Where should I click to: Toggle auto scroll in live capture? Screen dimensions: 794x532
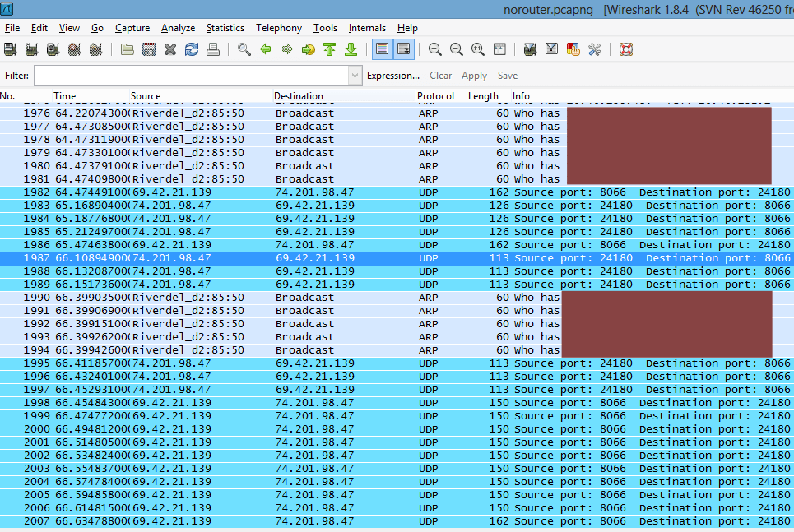(404, 49)
